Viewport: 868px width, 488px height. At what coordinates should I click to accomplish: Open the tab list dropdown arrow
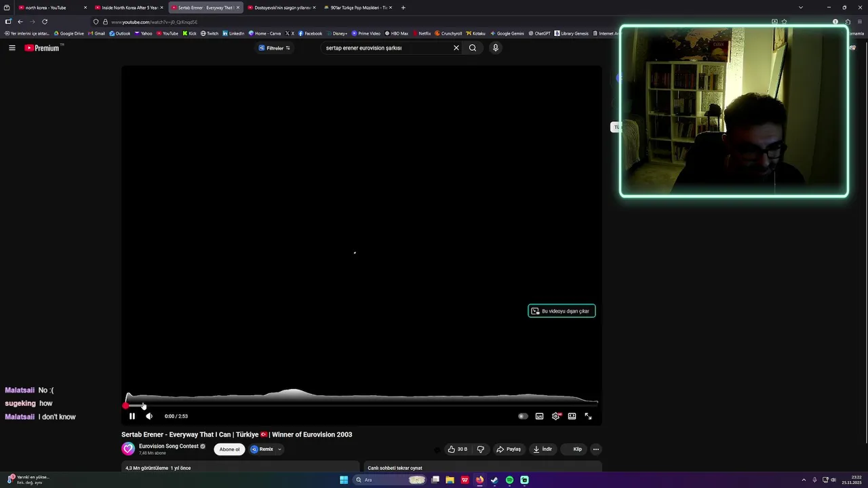pos(801,7)
